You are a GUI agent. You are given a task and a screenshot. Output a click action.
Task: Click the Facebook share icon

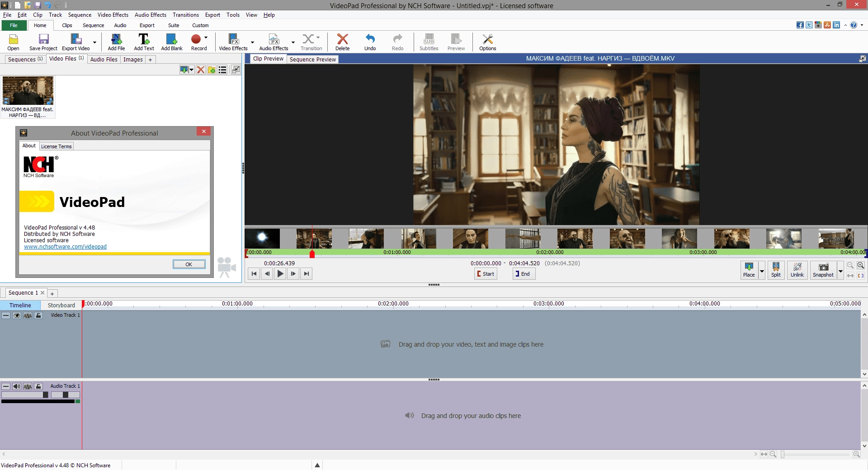pyautogui.click(x=800, y=25)
